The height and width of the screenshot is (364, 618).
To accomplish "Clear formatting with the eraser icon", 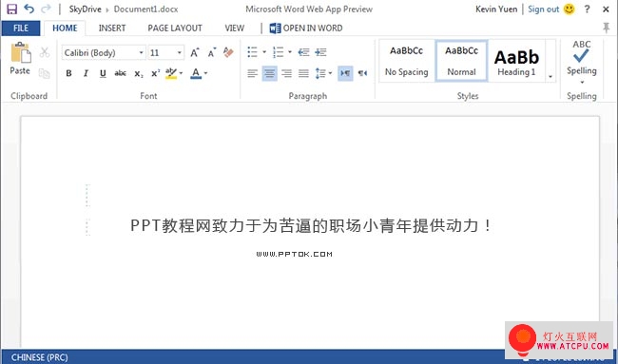I will (x=228, y=52).
